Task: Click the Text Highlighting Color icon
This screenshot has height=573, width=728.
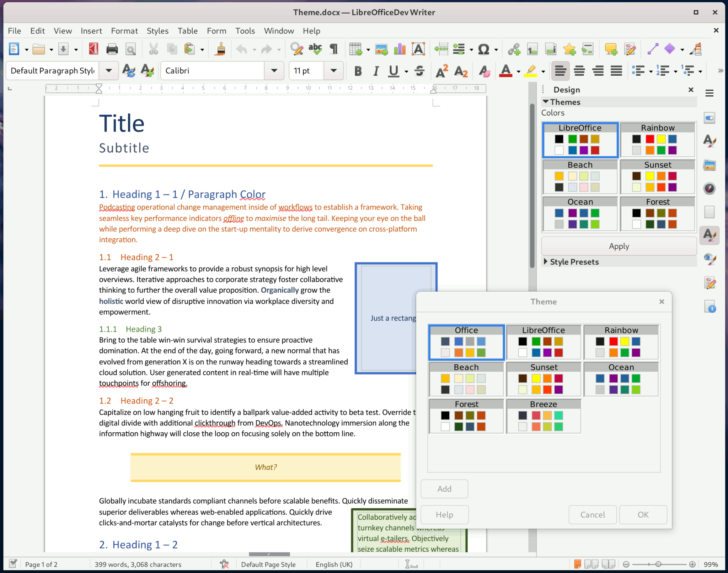Action: [531, 71]
